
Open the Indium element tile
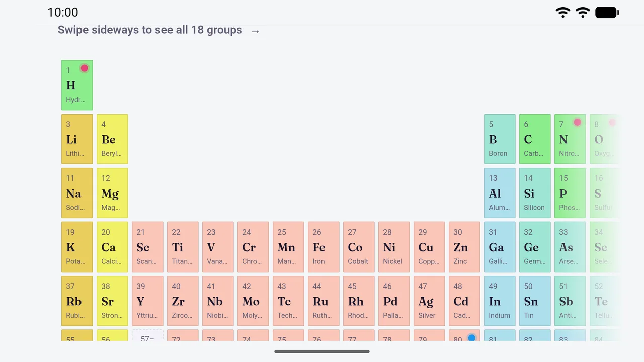[500, 301]
